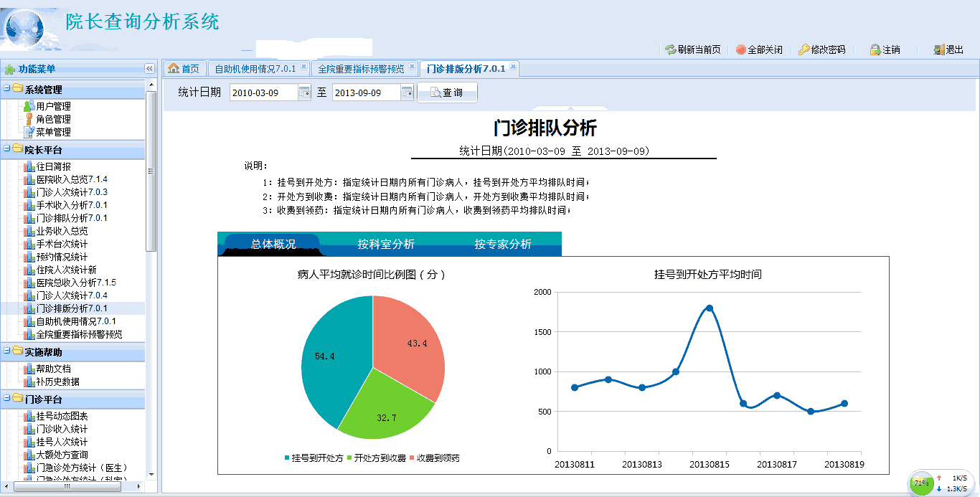The image size is (980, 497).
Task: Click the salmon 收费到领药 legend swatch
Action: pyautogui.click(x=412, y=458)
